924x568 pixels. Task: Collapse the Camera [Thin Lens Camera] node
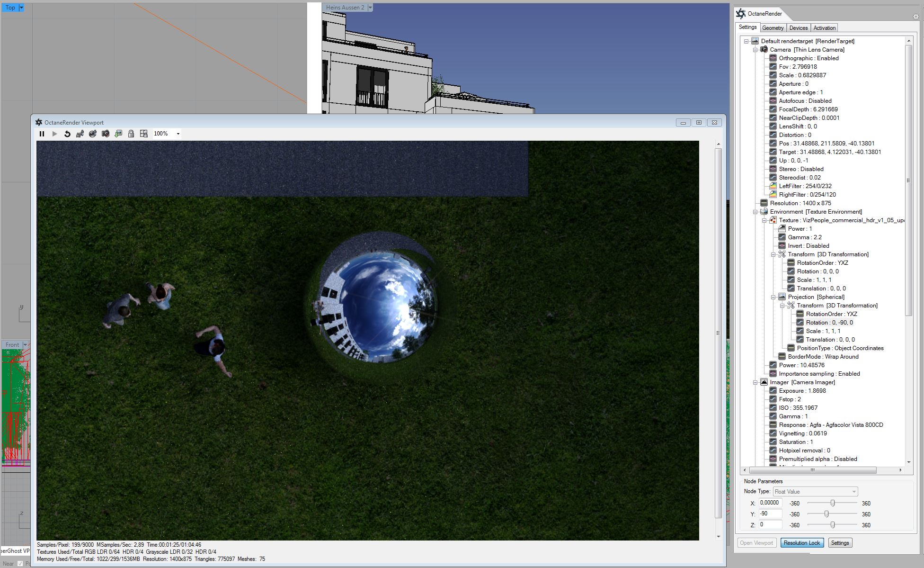(755, 50)
